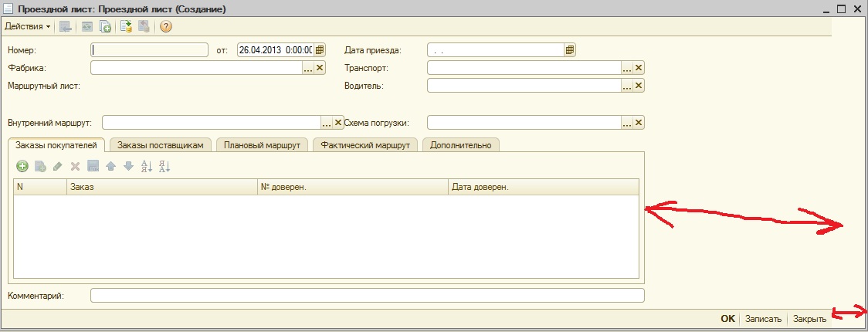Open the selection list for Фабрика field
This screenshot has height=332, width=868.
[307, 68]
